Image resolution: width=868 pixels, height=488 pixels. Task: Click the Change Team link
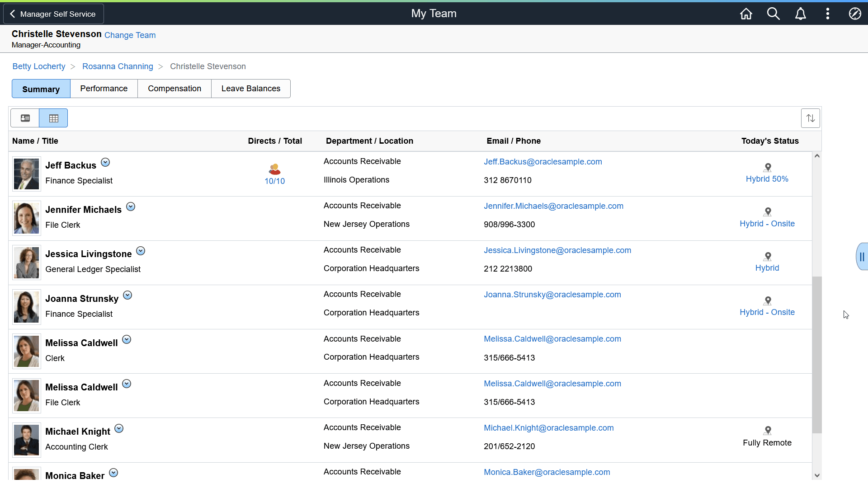click(130, 35)
